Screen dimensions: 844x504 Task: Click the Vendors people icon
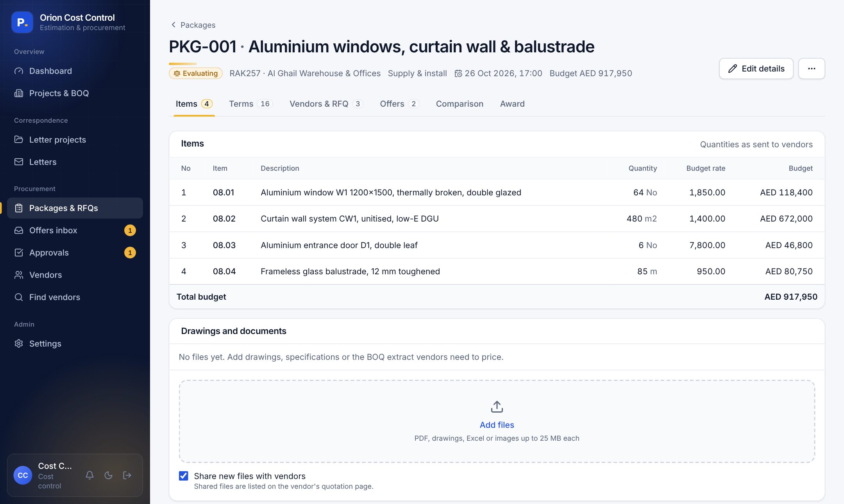click(19, 275)
